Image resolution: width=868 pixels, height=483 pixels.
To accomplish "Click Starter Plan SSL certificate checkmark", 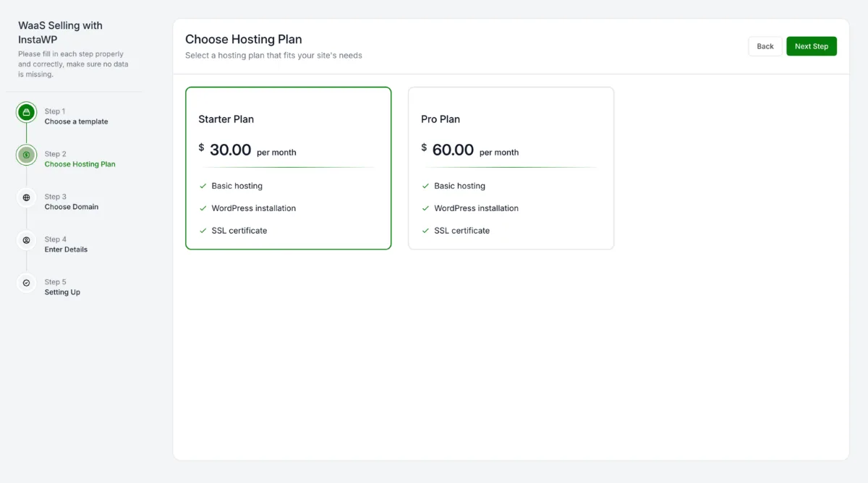I will [203, 231].
